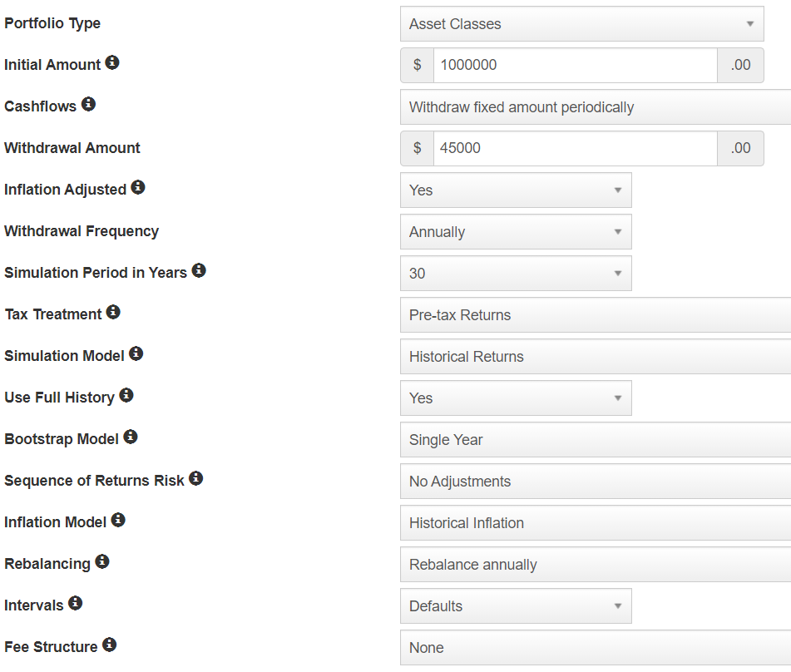Open the Withdrawal Frequency Annually dropdown
The height and width of the screenshot is (672, 791).
pyautogui.click(x=516, y=231)
